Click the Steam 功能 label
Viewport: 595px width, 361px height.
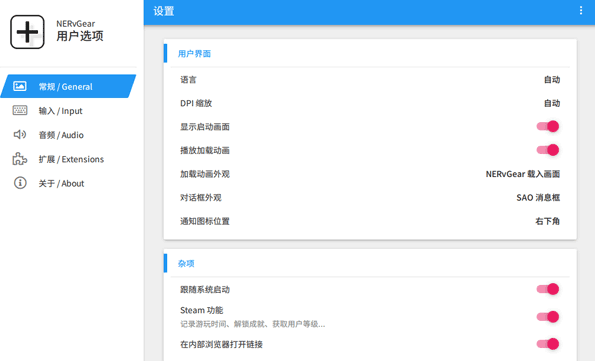pyautogui.click(x=201, y=310)
